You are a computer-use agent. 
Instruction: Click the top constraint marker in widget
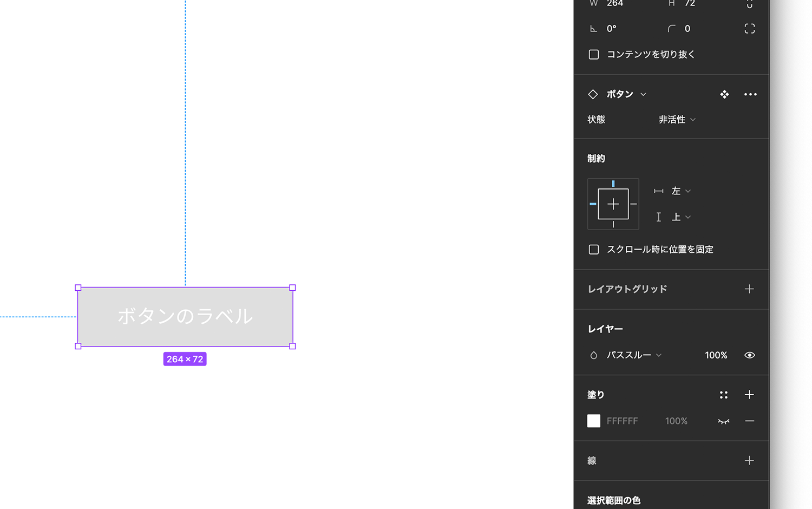(613, 184)
